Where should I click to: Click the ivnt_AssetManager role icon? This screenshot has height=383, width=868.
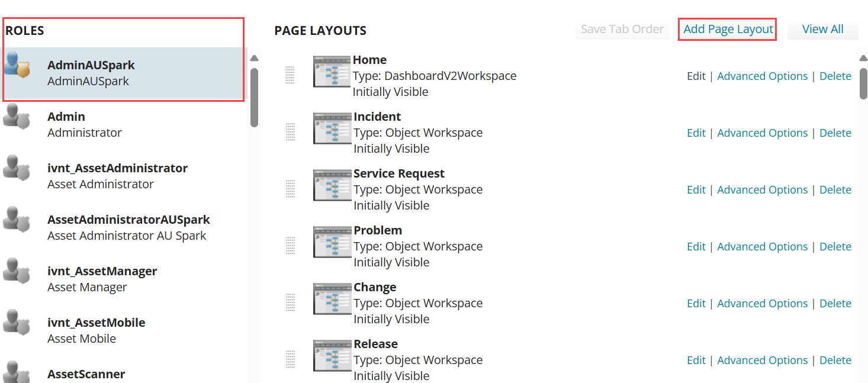16,272
